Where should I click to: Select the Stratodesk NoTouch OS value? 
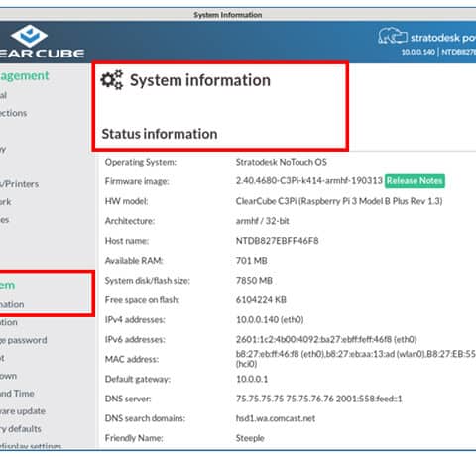(281, 162)
